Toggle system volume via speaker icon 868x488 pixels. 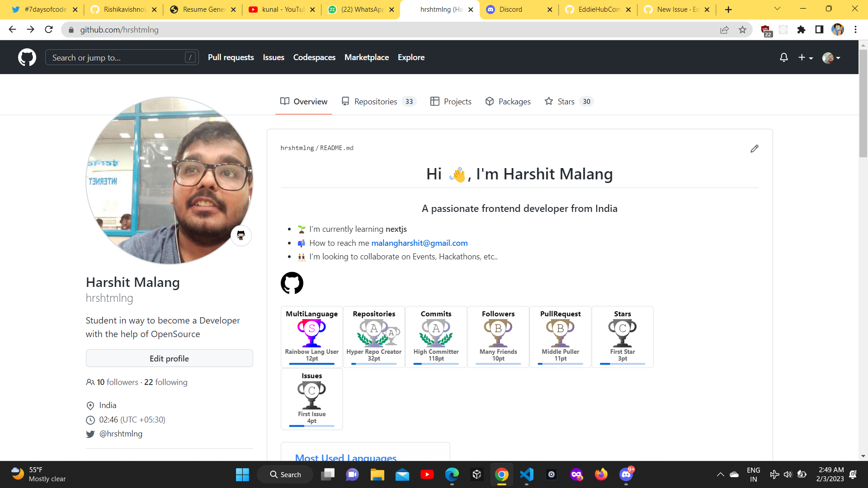(788, 474)
